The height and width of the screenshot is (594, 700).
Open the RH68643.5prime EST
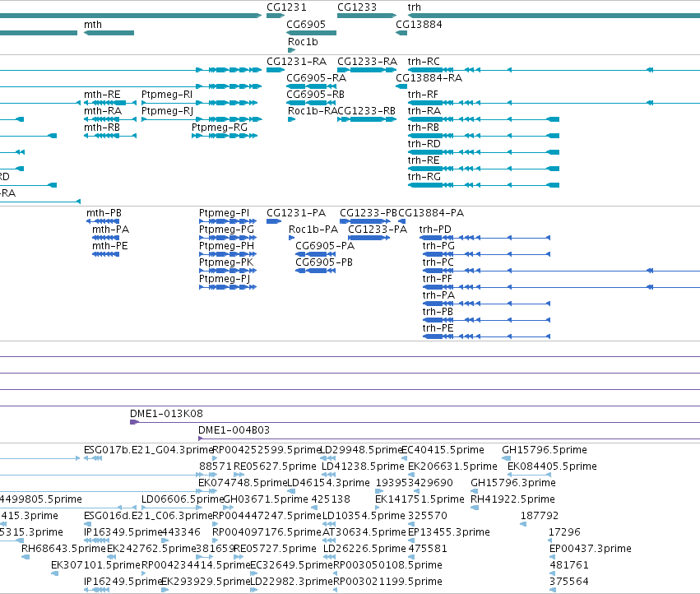tap(63, 549)
